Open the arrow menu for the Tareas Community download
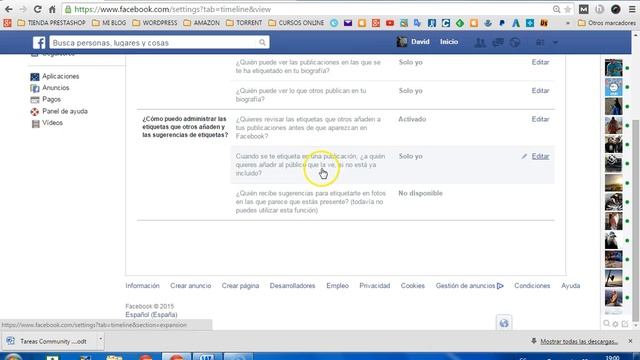 [100, 339]
